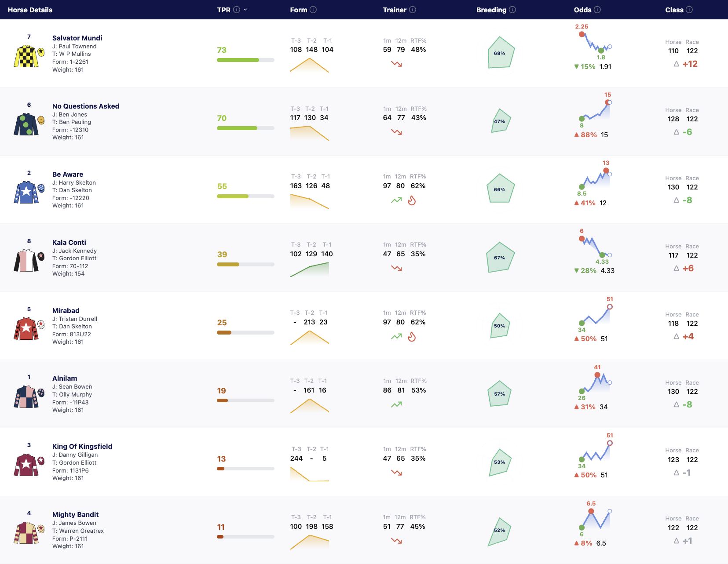Click Be Aware's hot trainer flame icon
Screen dimensions: 728x564
[412, 200]
